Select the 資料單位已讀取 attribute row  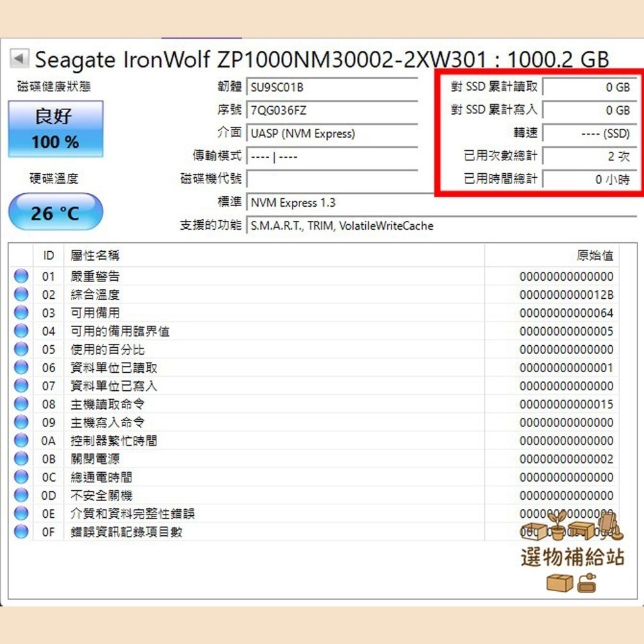click(314, 368)
